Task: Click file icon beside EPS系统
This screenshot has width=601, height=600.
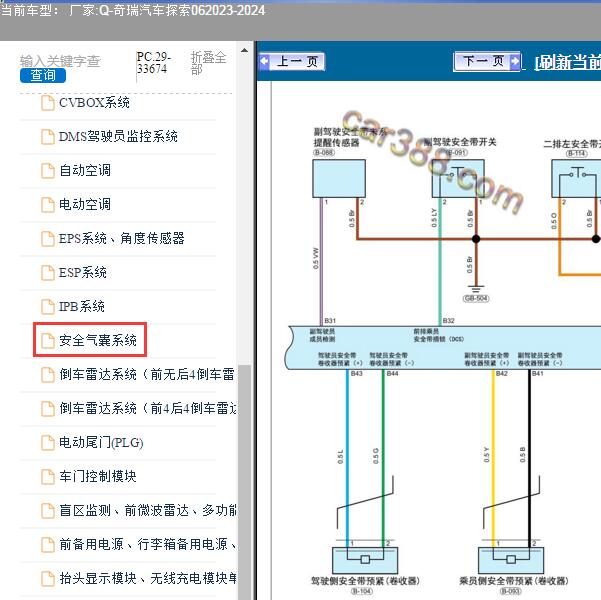Action: 48,239
